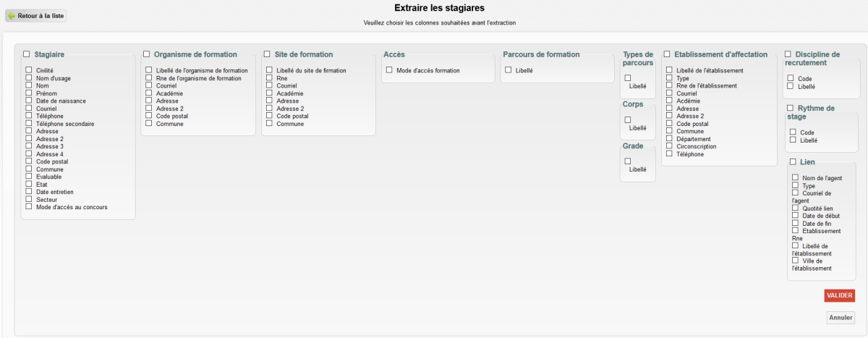Check Libellé under Parcours de formation
This screenshot has height=338, width=868.
click(x=509, y=70)
